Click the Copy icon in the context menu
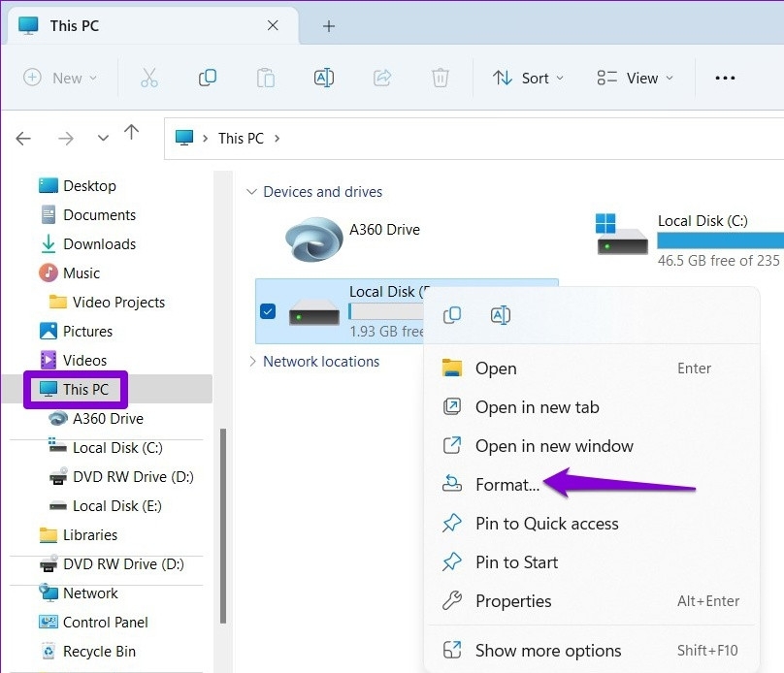The height and width of the screenshot is (673, 784). coord(451,314)
